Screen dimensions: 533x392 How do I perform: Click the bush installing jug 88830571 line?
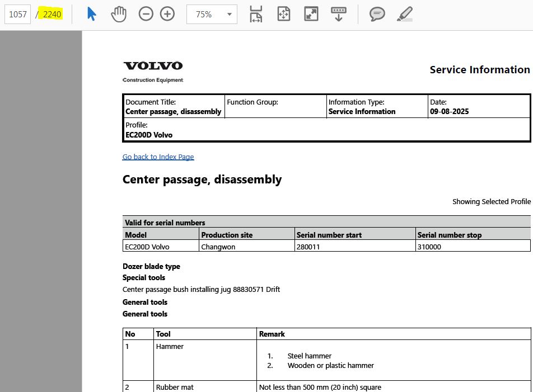[201, 290]
